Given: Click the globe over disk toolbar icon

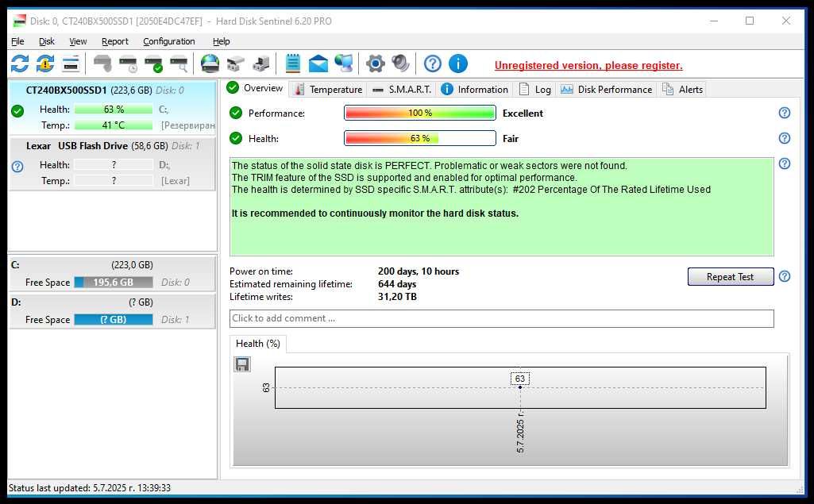Looking at the screenshot, I should coord(210,63).
